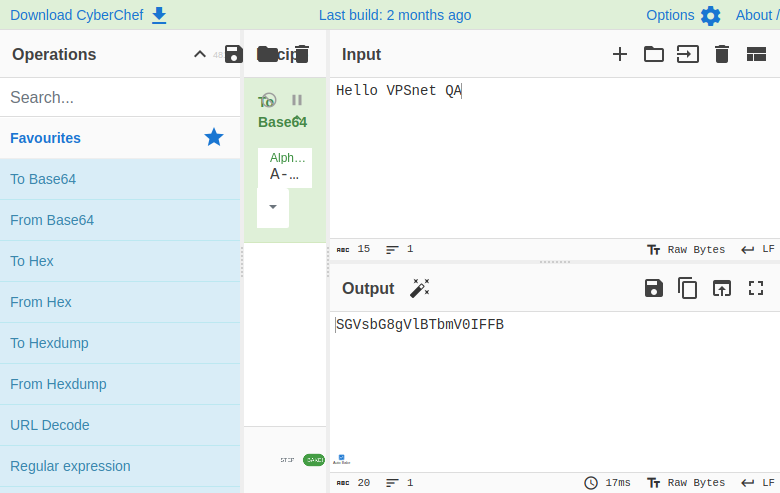Viewport: 780px width, 493px height.
Task: Click the Favourites star icon
Action: (214, 137)
